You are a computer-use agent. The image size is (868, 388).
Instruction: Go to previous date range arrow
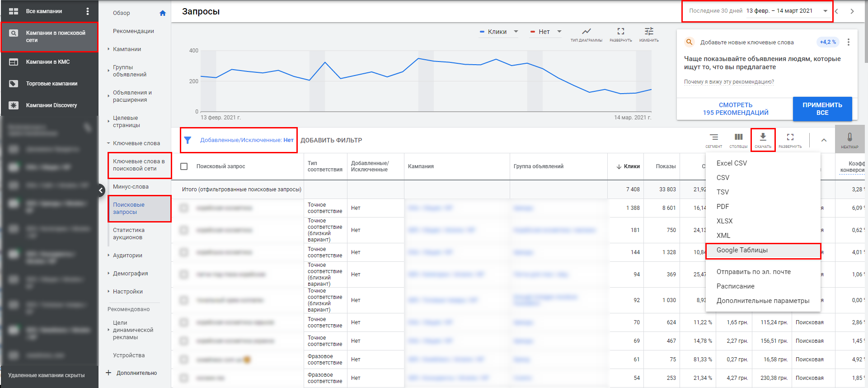pyautogui.click(x=837, y=11)
